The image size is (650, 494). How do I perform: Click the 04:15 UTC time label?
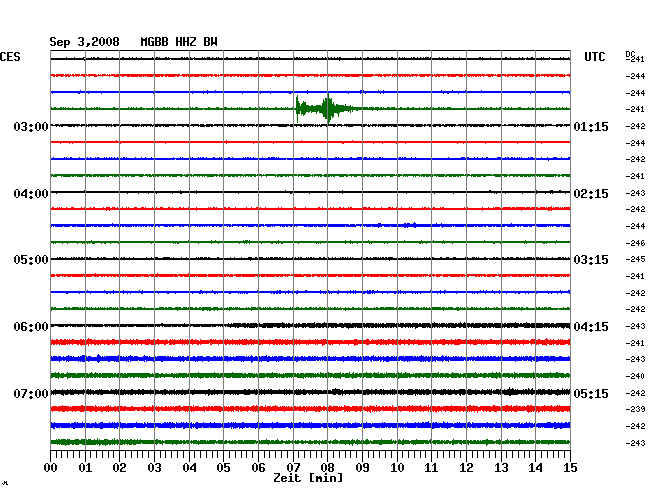(x=591, y=327)
